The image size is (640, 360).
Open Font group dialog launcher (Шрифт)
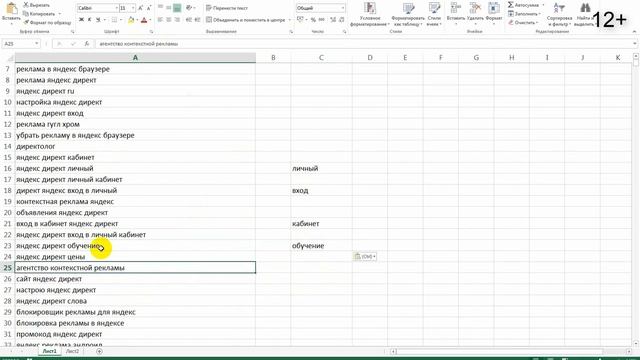(151, 31)
